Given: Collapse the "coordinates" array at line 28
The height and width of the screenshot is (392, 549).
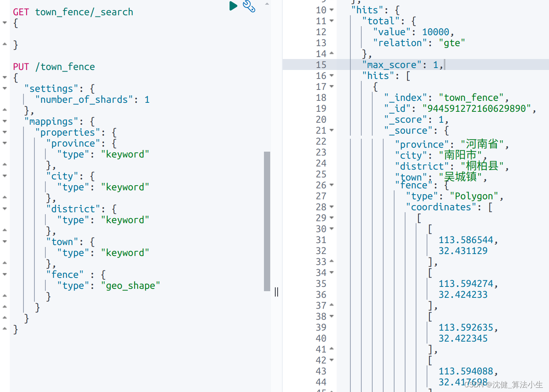Looking at the screenshot, I should coord(332,207).
